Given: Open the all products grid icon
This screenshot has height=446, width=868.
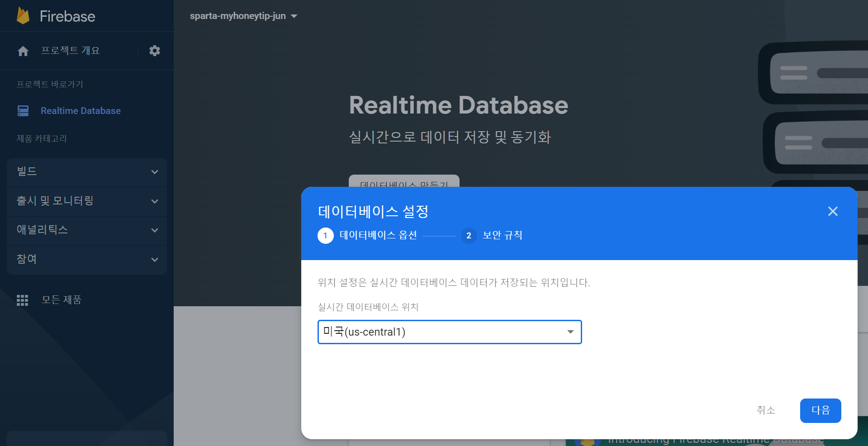Looking at the screenshot, I should [x=23, y=300].
